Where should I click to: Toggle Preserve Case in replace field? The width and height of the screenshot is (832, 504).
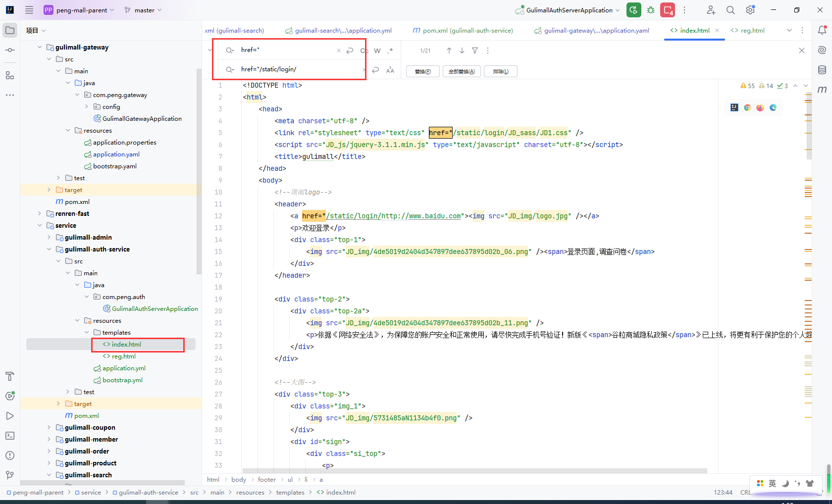390,70
